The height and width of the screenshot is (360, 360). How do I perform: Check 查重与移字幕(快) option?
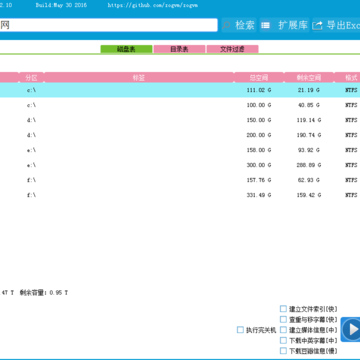coord(283,319)
